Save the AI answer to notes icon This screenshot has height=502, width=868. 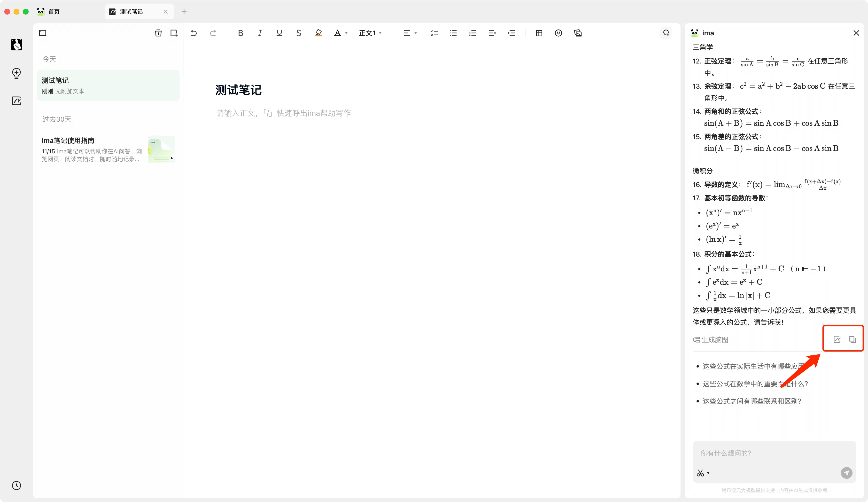point(837,340)
